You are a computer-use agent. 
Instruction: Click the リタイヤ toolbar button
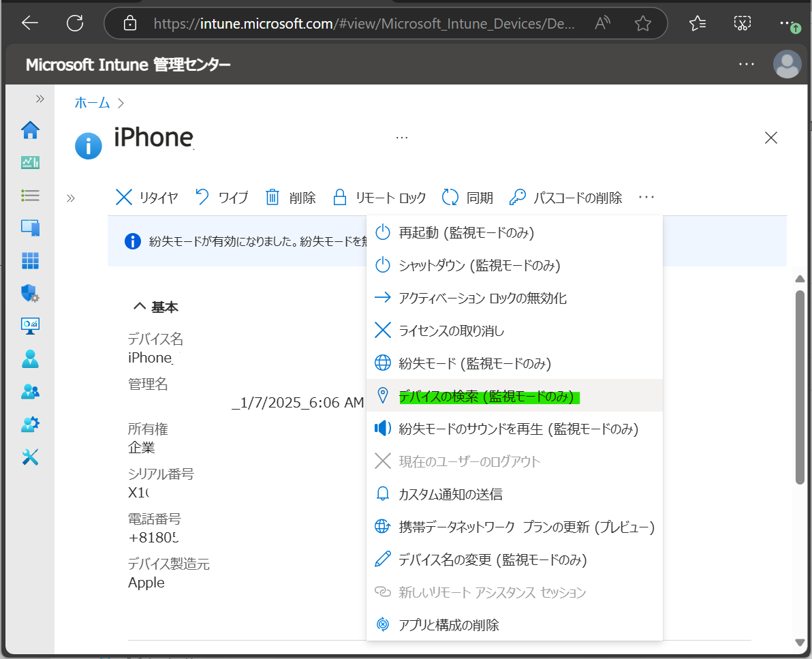pyautogui.click(x=146, y=198)
